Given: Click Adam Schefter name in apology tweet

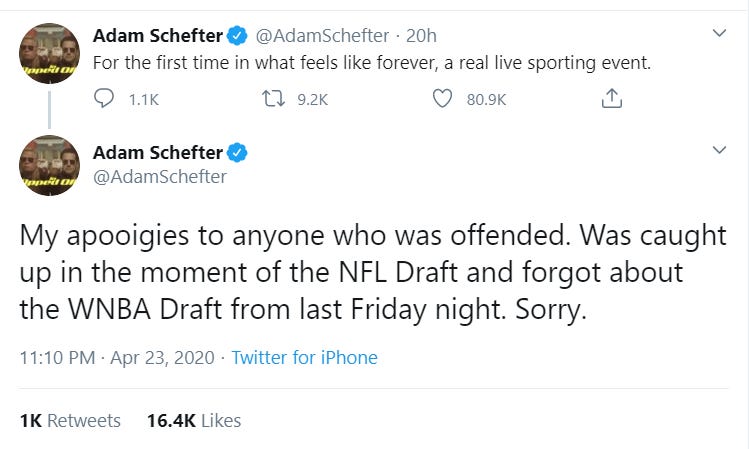Looking at the screenshot, I should click(x=158, y=153).
